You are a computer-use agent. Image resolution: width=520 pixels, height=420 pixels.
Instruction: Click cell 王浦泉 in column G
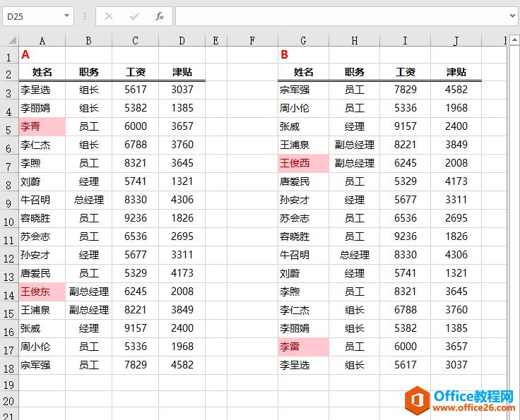pyautogui.click(x=303, y=145)
